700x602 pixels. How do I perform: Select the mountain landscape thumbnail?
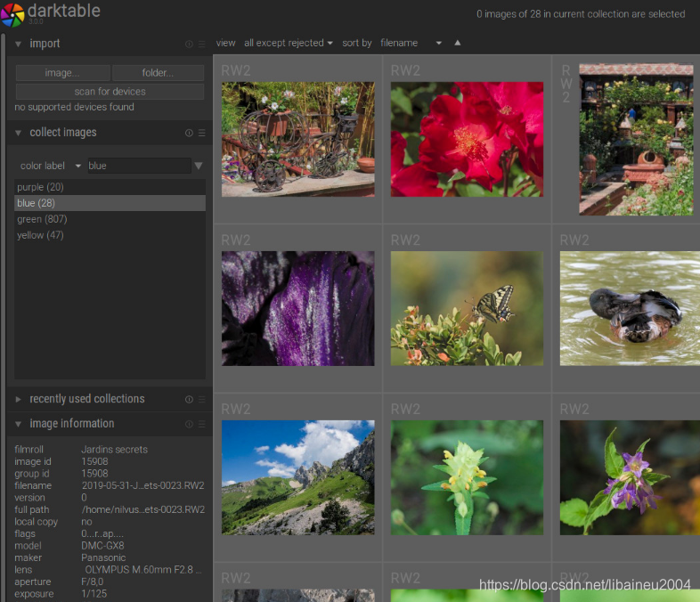coord(298,477)
